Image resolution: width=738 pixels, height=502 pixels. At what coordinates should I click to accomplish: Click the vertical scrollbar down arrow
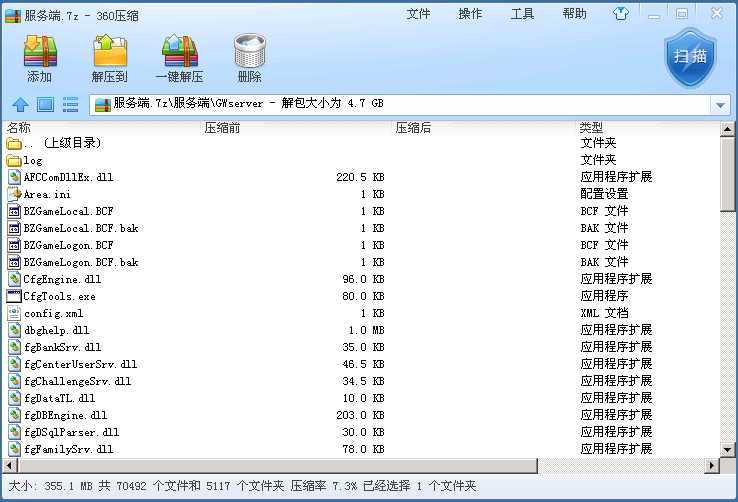727,449
